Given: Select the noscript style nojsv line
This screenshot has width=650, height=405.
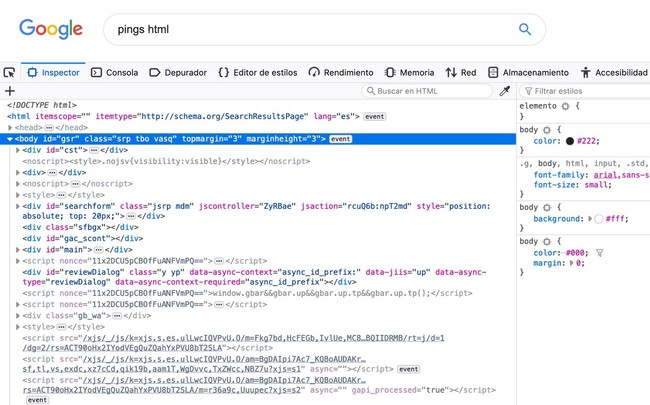Looking at the screenshot, I should click(166, 161).
